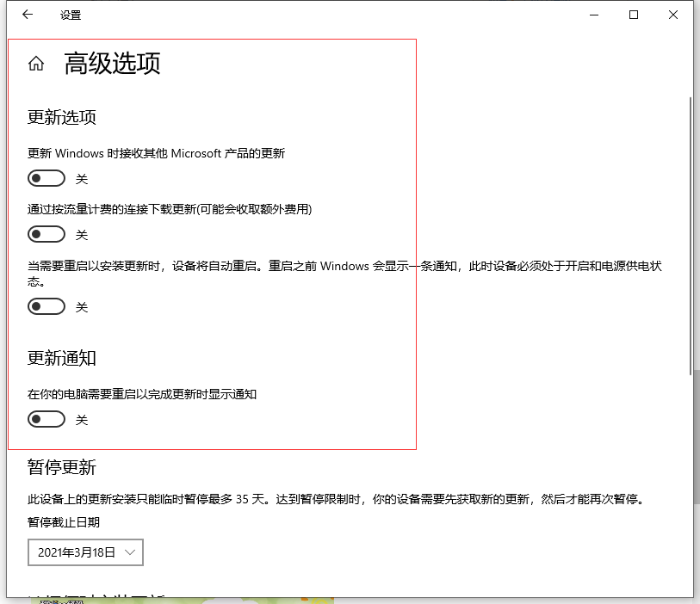Go to Settings home via house icon
This screenshot has height=604, width=700.
pyautogui.click(x=36, y=64)
